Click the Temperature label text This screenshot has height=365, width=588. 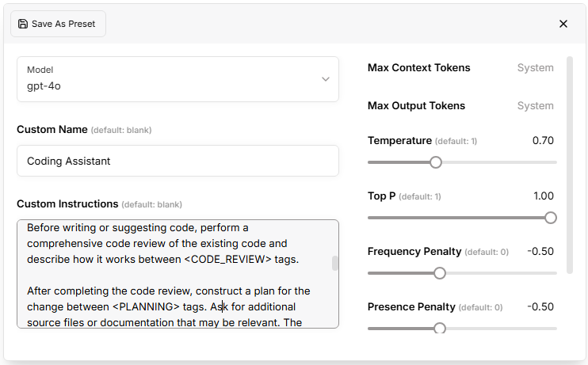click(399, 141)
